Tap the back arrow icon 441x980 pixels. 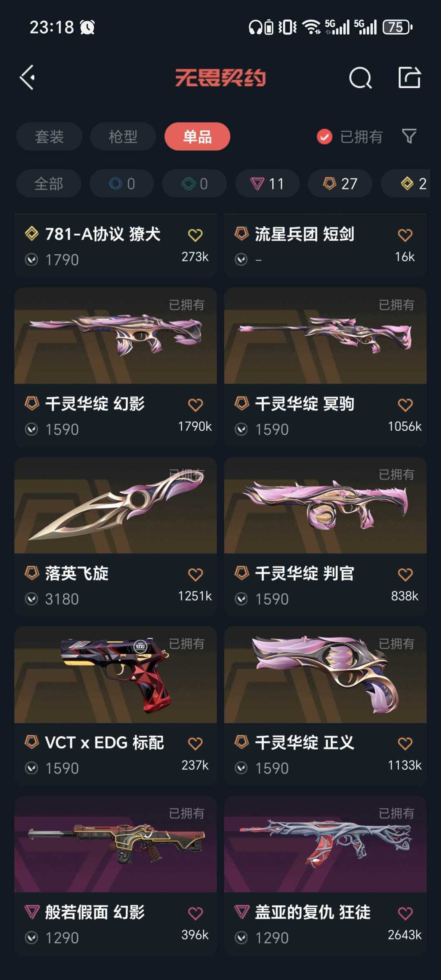(27, 77)
